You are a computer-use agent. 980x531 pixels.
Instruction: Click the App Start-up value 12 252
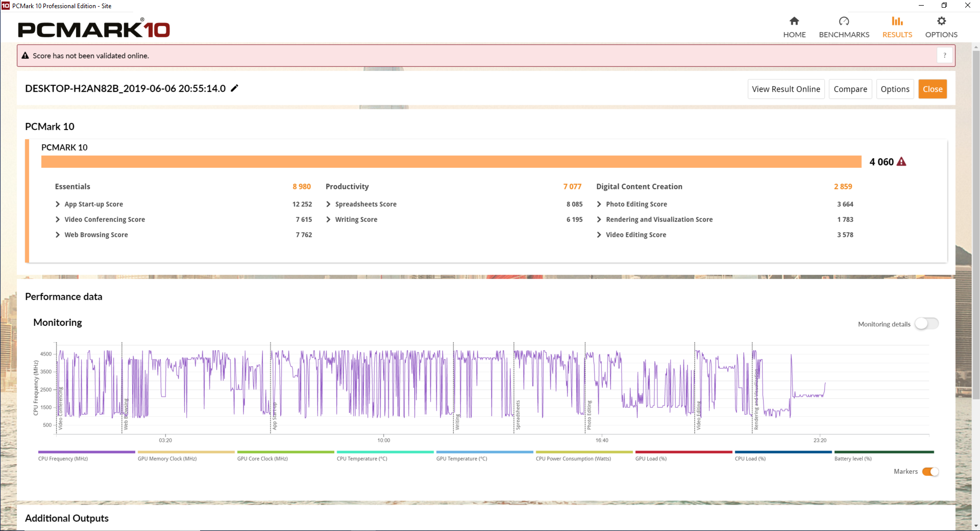click(x=302, y=204)
